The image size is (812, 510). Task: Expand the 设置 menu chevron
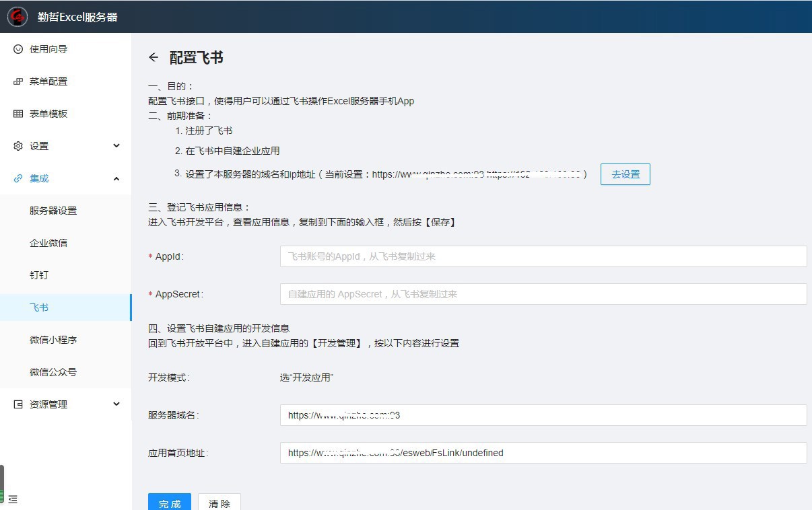coord(116,146)
